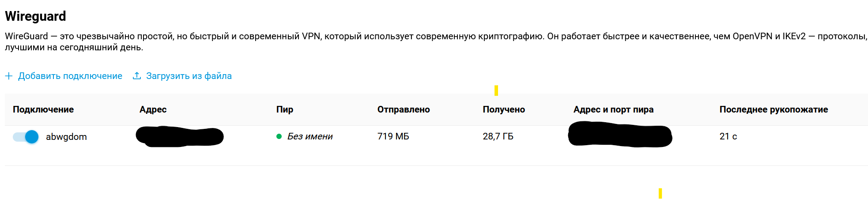
Task: Select the Без имени peer name
Action: click(310, 136)
